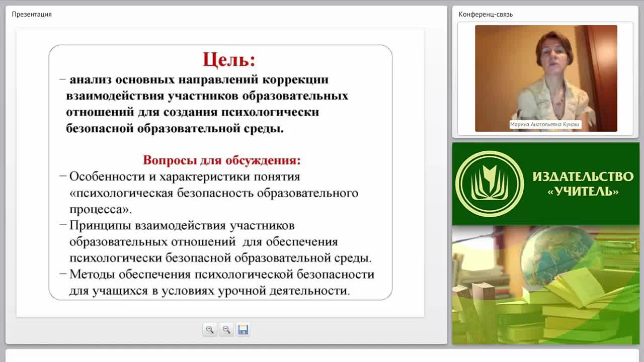This screenshot has height=362, width=644.
Task: Click the text психологическая безопасность образовательного
Action: 214,193
